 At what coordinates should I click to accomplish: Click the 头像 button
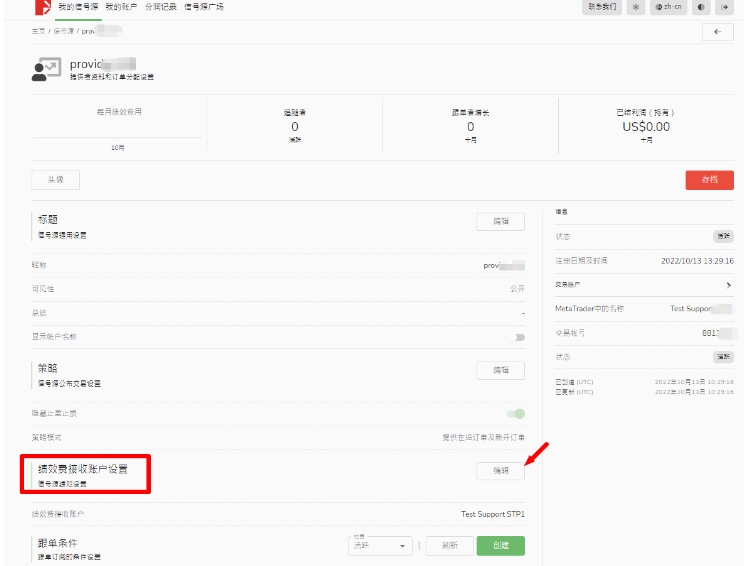coord(56,180)
